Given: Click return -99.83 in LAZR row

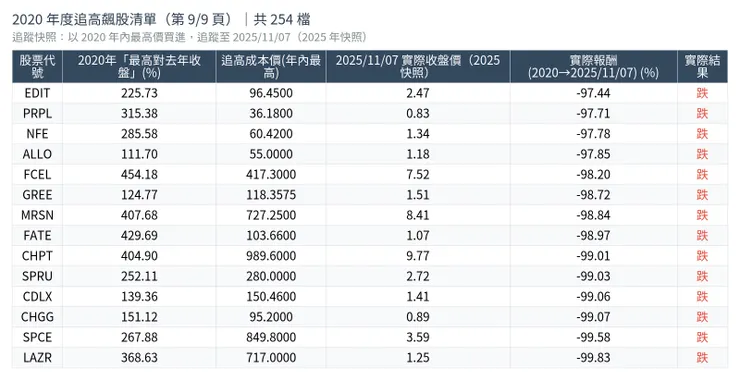Looking at the screenshot, I should tap(593, 357).
